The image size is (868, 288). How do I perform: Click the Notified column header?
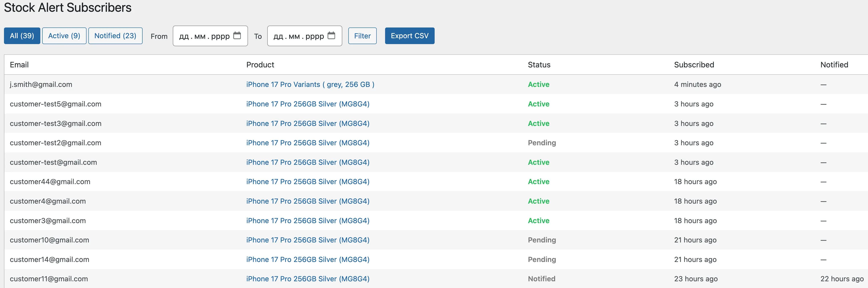coord(834,65)
